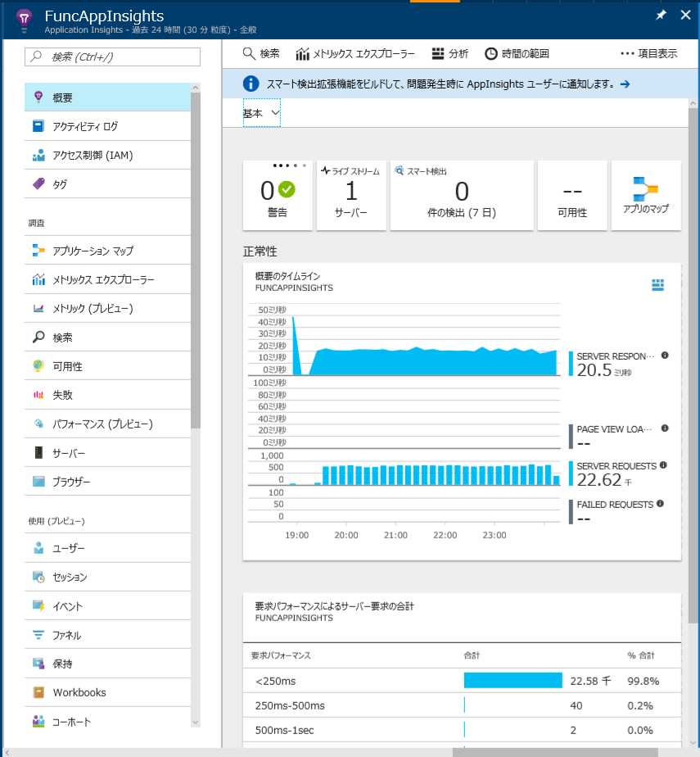
Task: Click the 22.62 server requests value
Action: pyautogui.click(x=599, y=480)
